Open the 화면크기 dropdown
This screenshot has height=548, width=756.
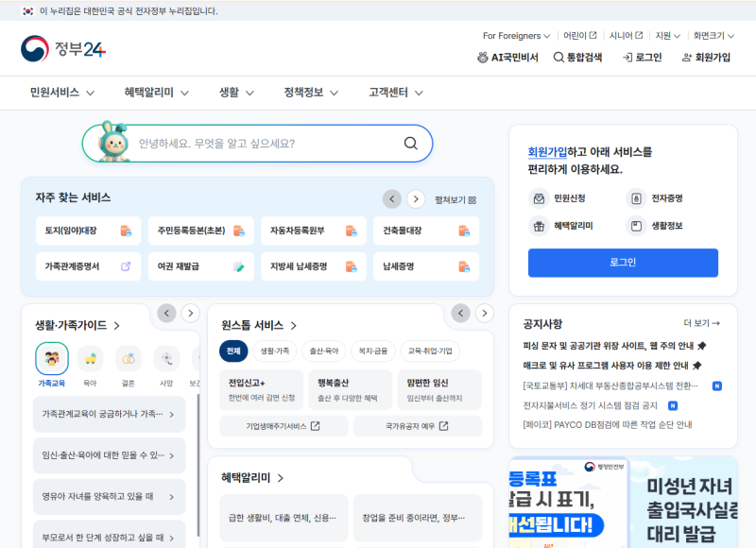pos(713,36)
